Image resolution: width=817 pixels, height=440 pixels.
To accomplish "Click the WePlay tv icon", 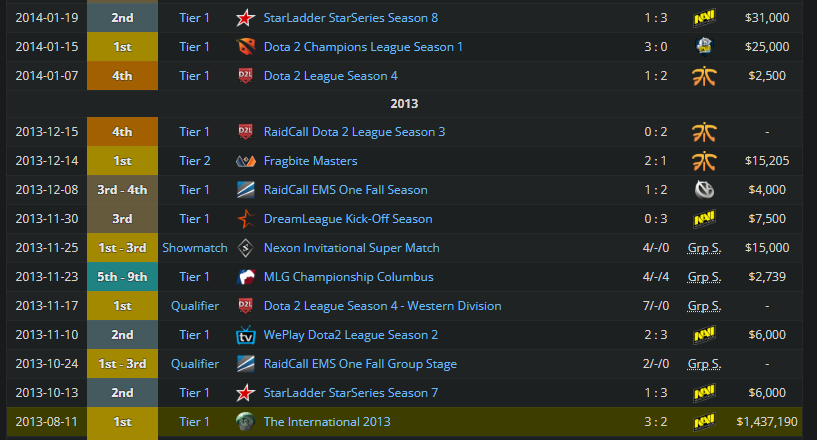I will pos(245,335).
